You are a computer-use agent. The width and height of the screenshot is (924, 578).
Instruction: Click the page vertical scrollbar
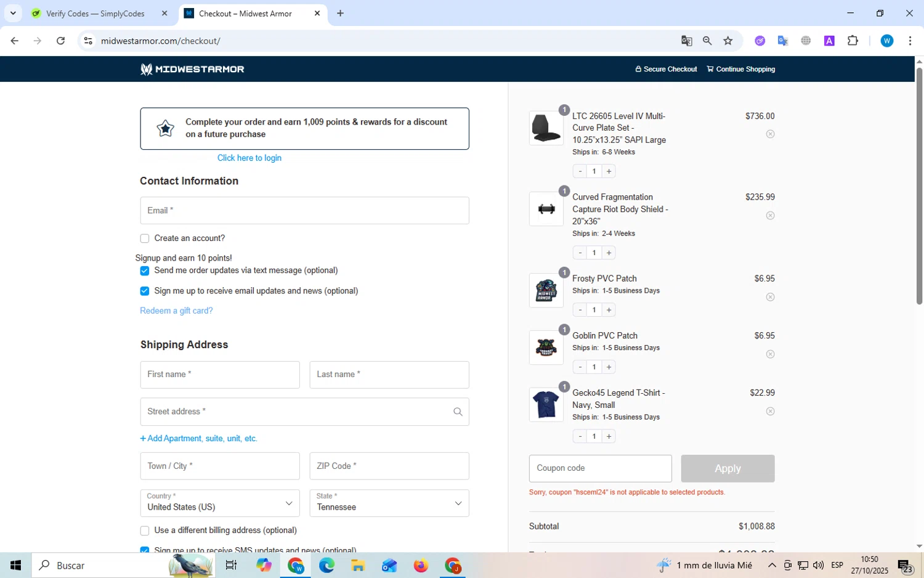point(919,185)
